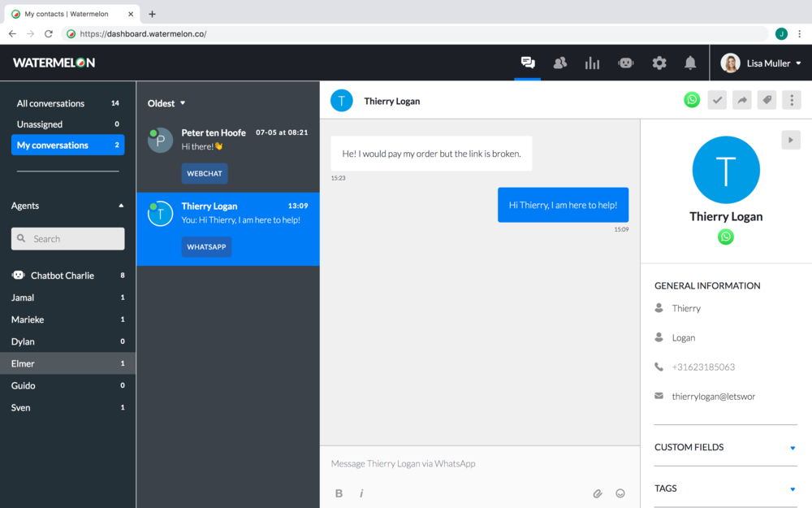
Task: Select the All conversations filter
Action: (50, 103)
